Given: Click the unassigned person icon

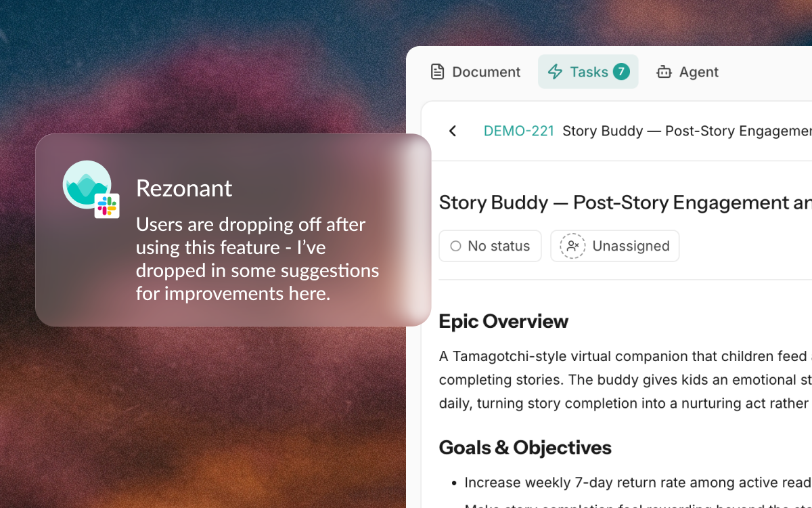Looking at the screenshot, I should tap(572, 246).
